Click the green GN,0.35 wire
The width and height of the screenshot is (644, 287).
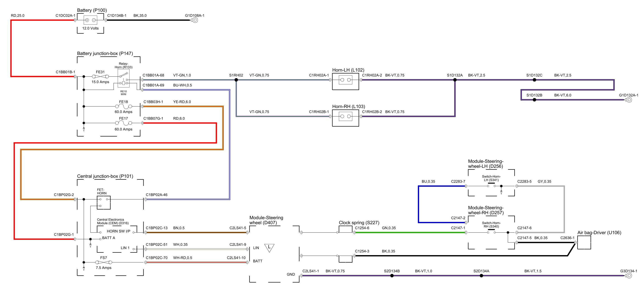410,233
